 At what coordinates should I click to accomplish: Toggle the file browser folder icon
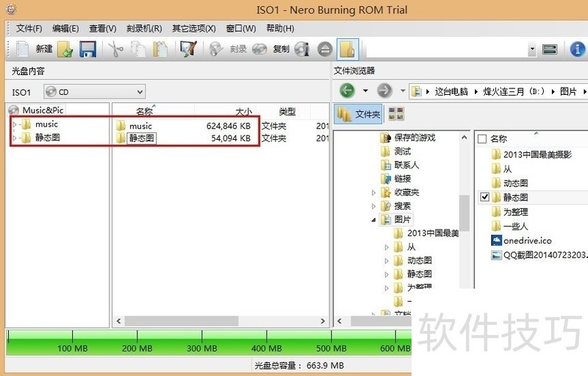pos(348,49)
